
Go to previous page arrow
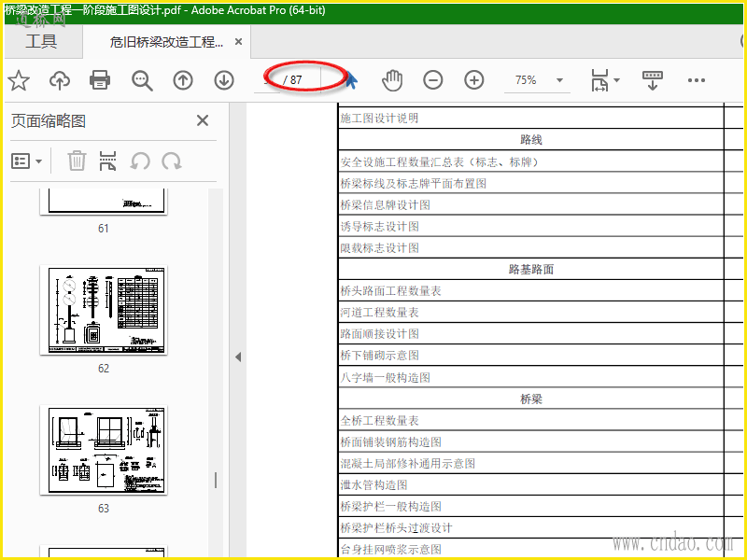(183, 80)
